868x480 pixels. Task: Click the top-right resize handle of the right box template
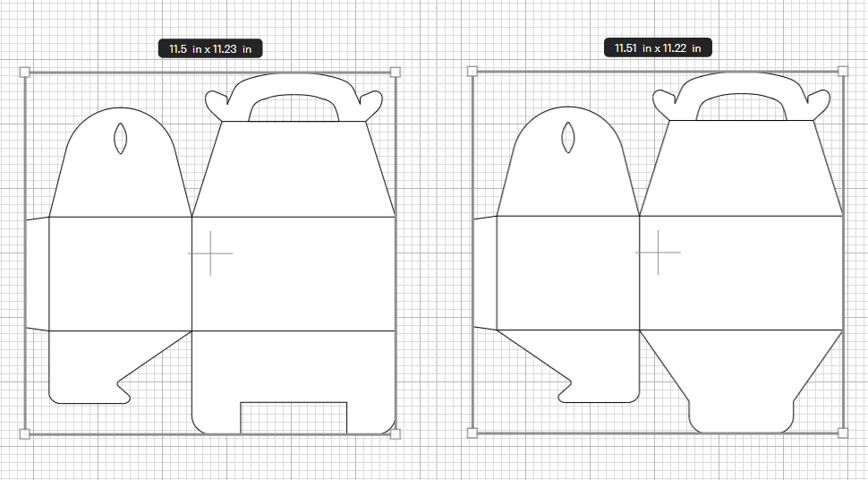click(x=843, y=71)
